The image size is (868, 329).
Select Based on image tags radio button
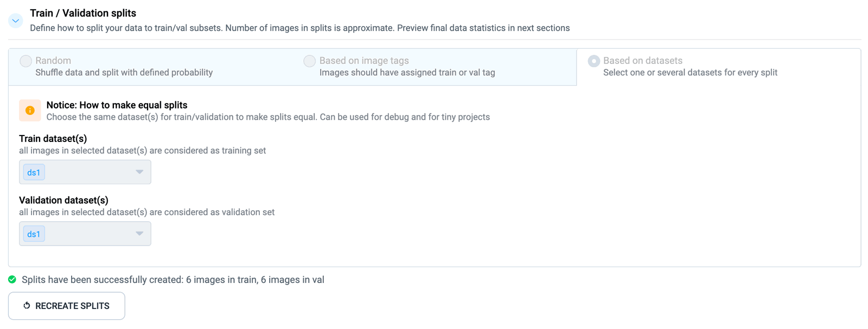(309, 61)
